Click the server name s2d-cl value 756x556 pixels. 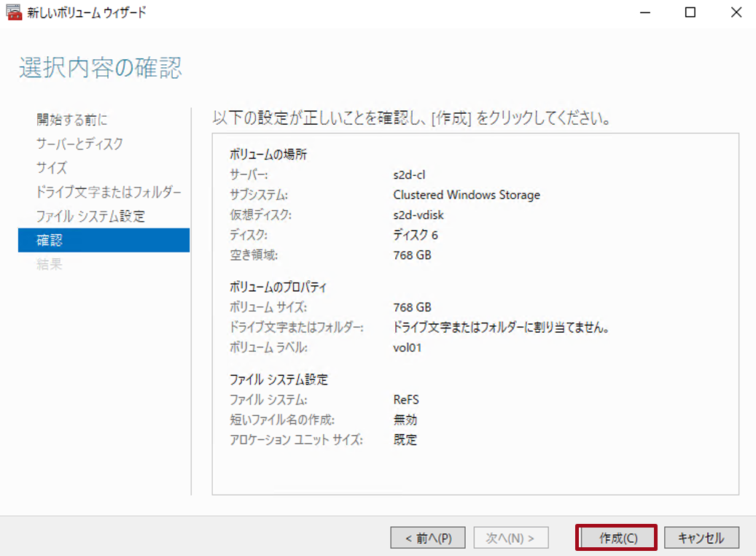[408, 174]
